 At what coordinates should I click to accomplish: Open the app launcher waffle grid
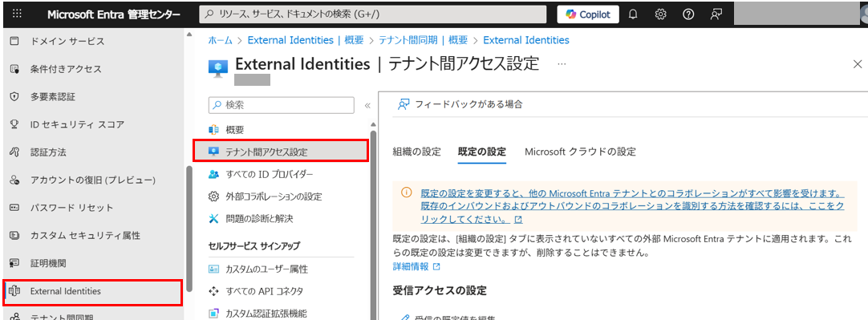(x=17, y=14)
